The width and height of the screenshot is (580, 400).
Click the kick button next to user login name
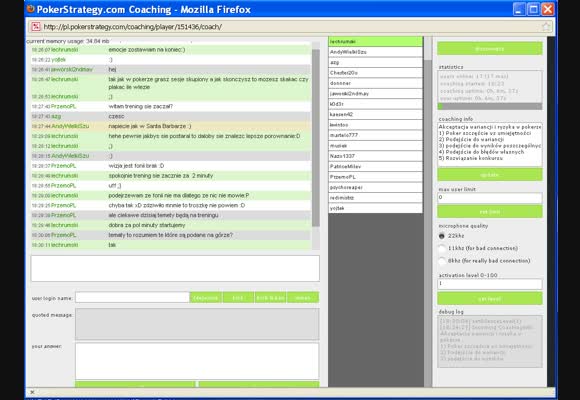[238, 298]
